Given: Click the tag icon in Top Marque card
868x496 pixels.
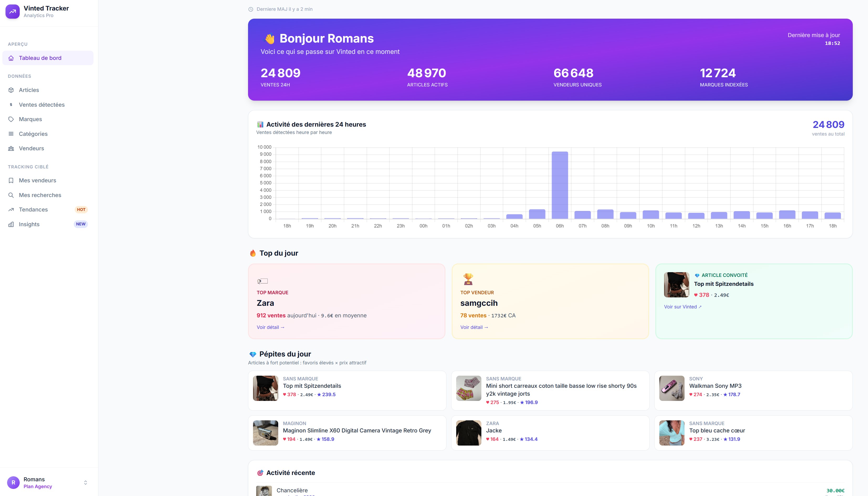Looking at the screenshot, I should (x=263, y=281).
